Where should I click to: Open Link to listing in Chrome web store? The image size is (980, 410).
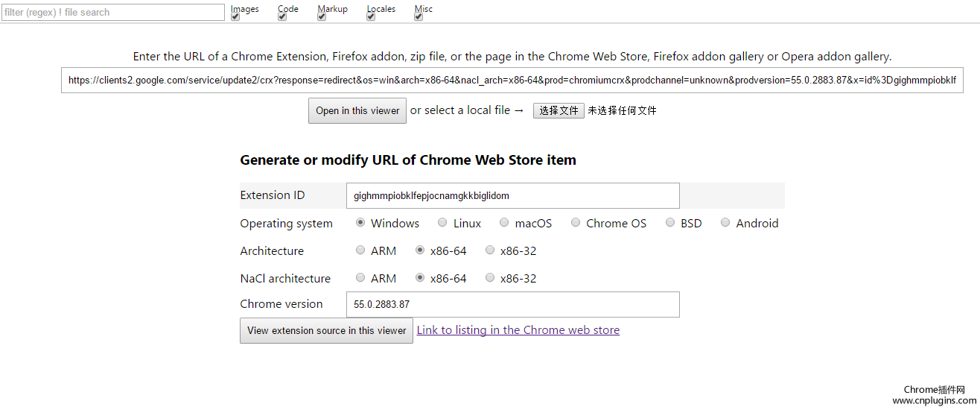pos(518,330)
